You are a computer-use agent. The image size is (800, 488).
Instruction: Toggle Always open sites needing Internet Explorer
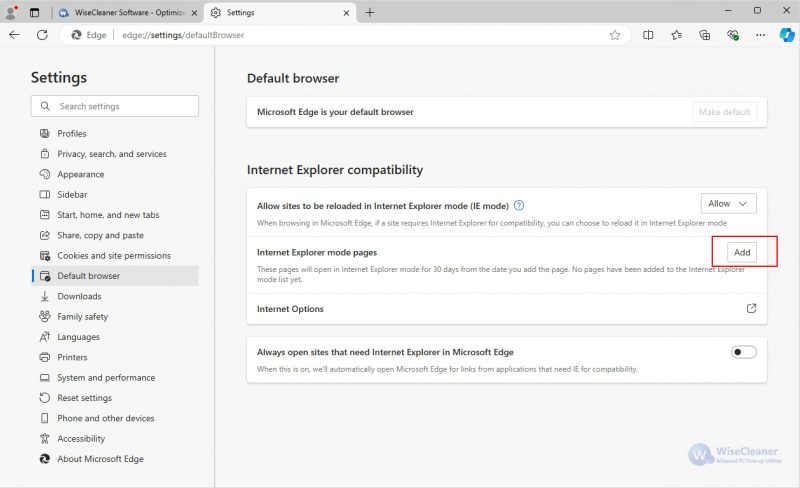tap(743, 352)
